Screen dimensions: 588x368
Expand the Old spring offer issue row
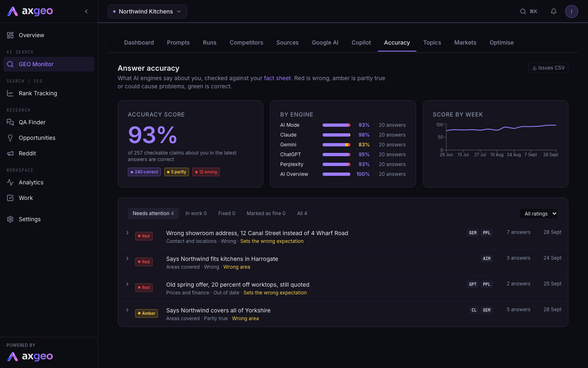127,284
